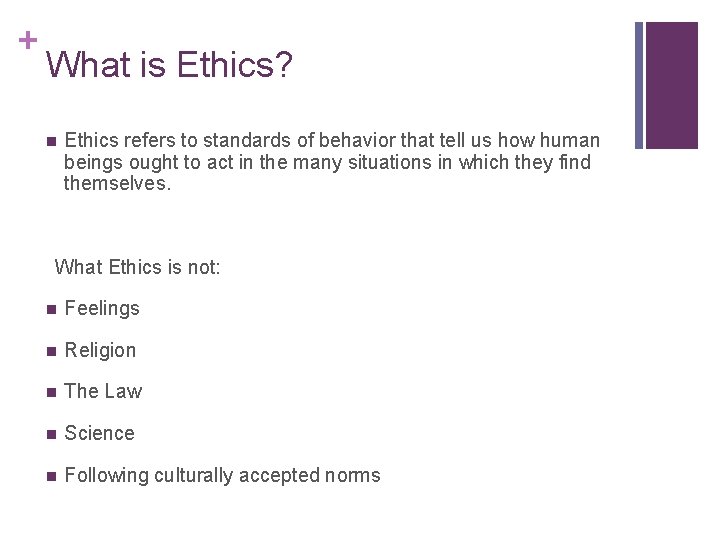Screen dimensions: 720x540
Task: Click the dark vertical bar beside purple rectangle
Action: point(639,85)
